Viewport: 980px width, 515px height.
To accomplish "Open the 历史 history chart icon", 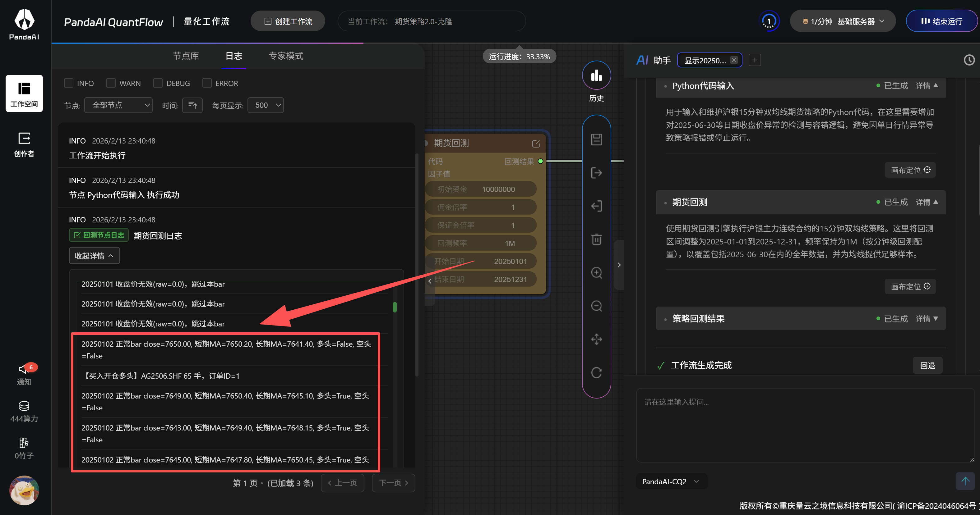I will (x=596, y=75).
